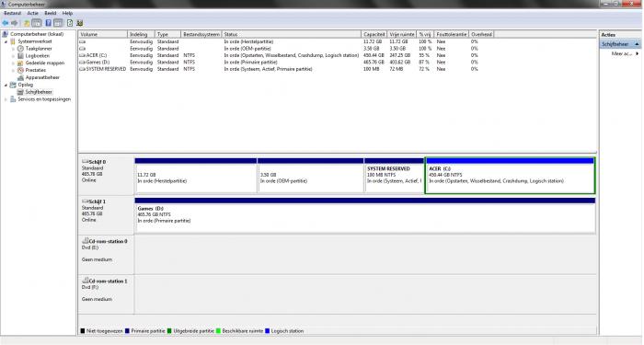The height and width of the screenshot is (345, 644).
Task: Click the drive icon beside Games (D:)
Action: click(82, 62)
